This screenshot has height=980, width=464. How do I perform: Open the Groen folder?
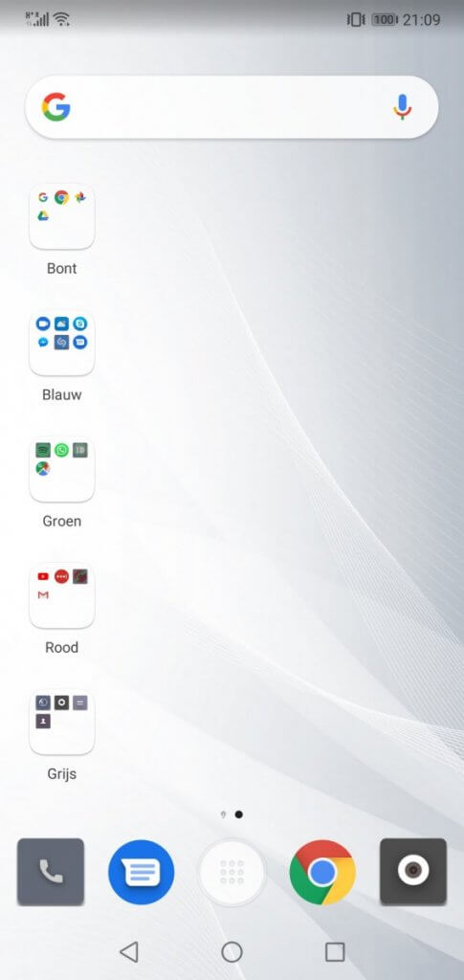pos(62,469)
